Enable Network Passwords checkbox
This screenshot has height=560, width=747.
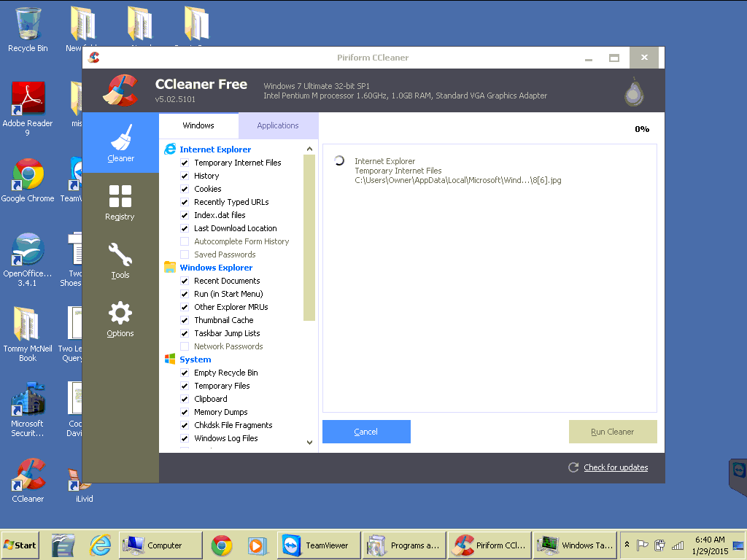coord(185,346)
